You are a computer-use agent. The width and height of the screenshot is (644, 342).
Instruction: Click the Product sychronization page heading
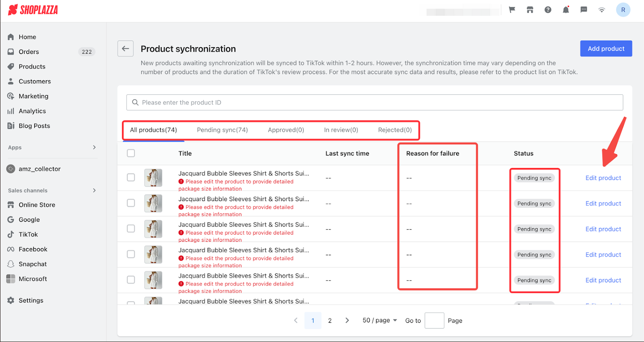click(x=188, y=49)
